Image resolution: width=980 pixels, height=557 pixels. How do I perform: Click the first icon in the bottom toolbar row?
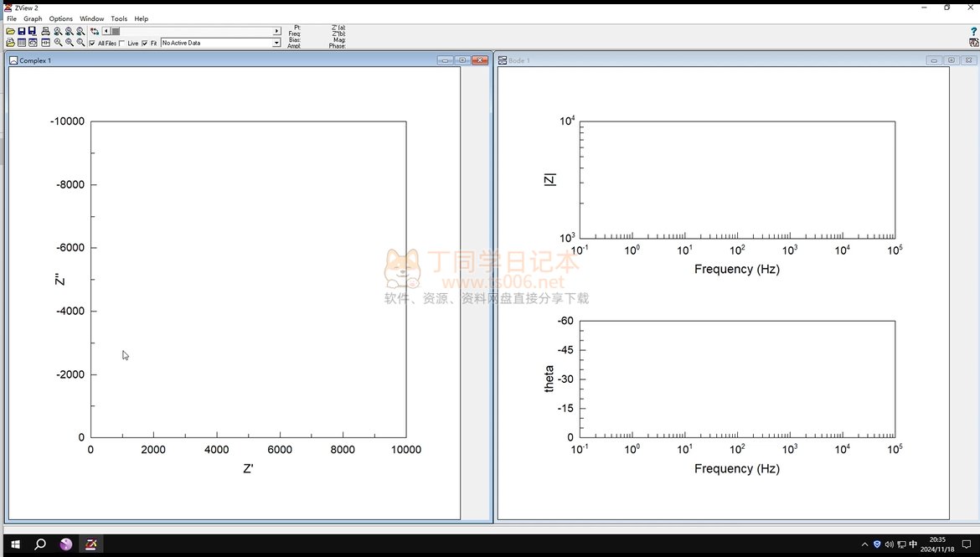coord(11,43)
